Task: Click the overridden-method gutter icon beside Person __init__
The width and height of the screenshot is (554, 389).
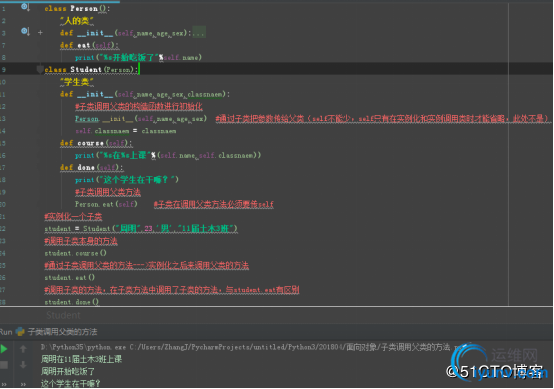Action: pos(25,32)
